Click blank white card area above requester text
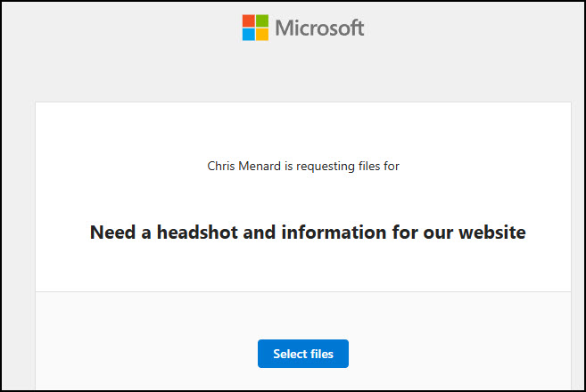Screen dimensions: 586x392 [x=303, y=129]
